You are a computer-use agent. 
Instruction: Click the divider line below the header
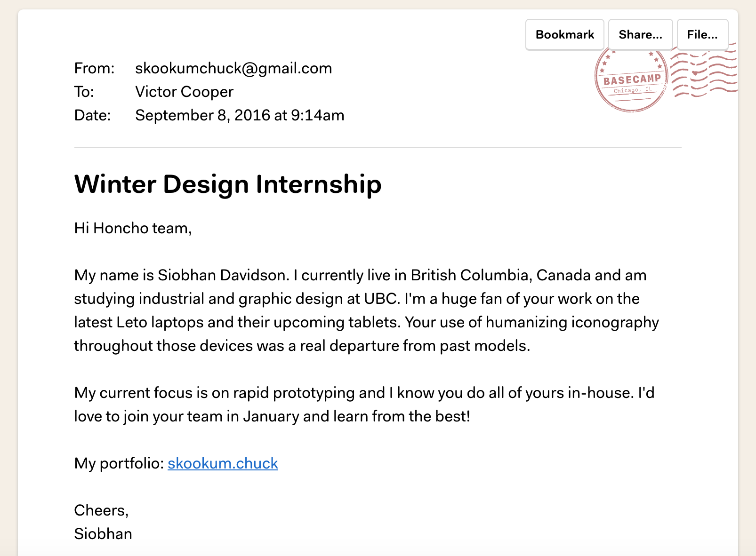tap(378, 147)
